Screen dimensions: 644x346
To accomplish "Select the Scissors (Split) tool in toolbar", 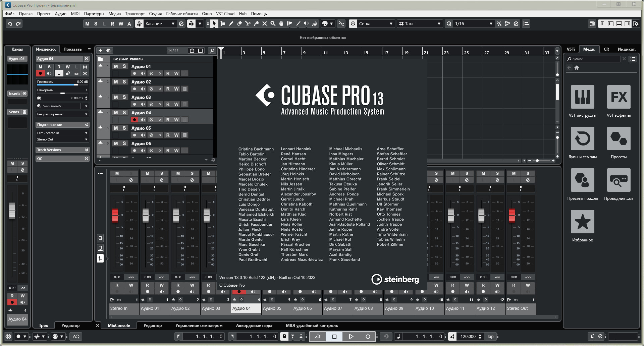I will 248,24.
